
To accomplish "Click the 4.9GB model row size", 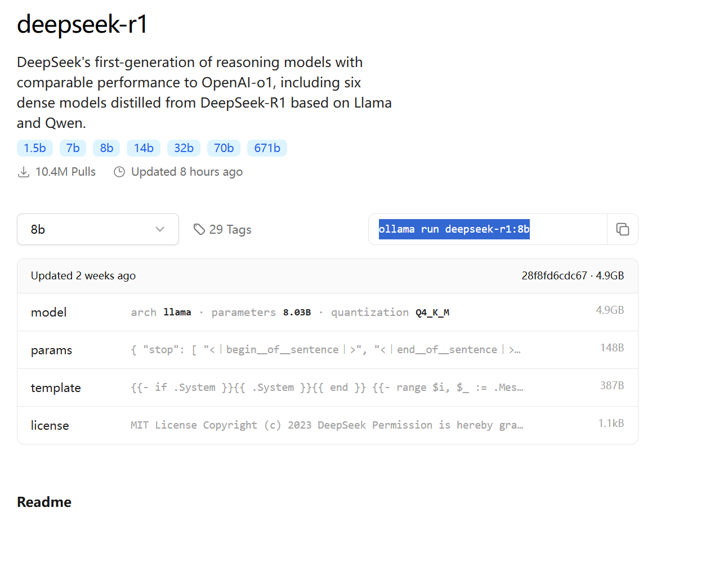I will [x=610, y=310].
